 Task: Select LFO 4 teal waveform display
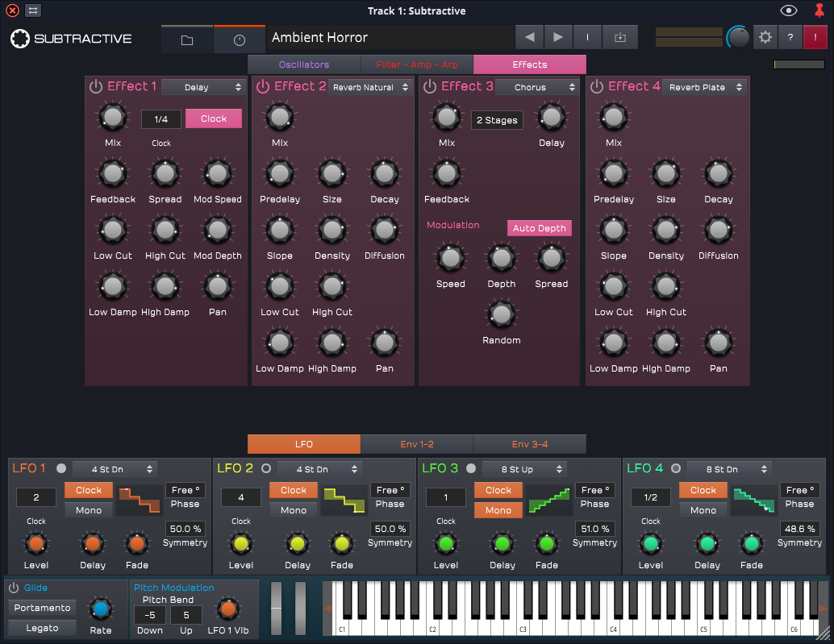pyautogui.click(x=753, y=500)
